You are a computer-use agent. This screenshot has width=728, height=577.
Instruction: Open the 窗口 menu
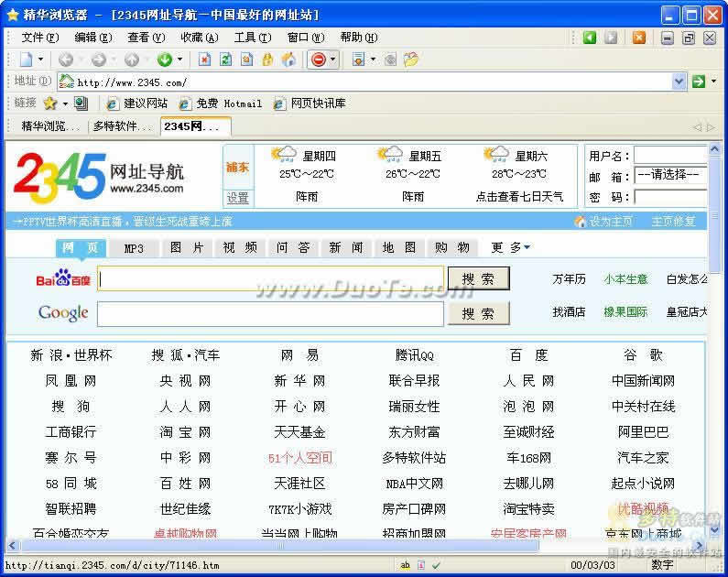(306, 38)
